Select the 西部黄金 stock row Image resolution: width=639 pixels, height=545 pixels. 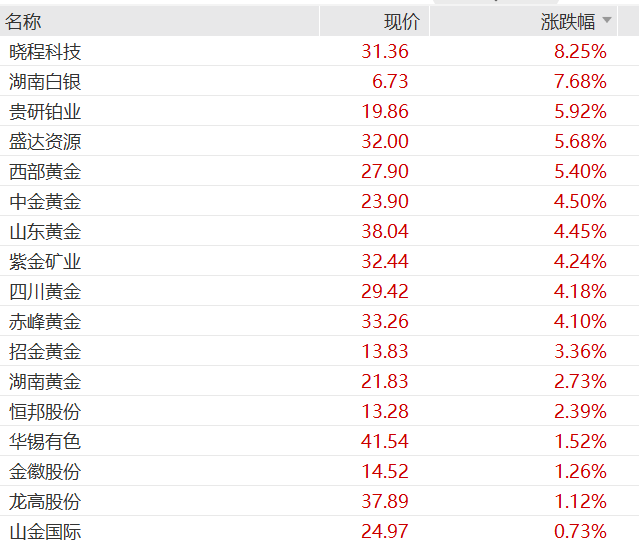[x=45, y=171]
